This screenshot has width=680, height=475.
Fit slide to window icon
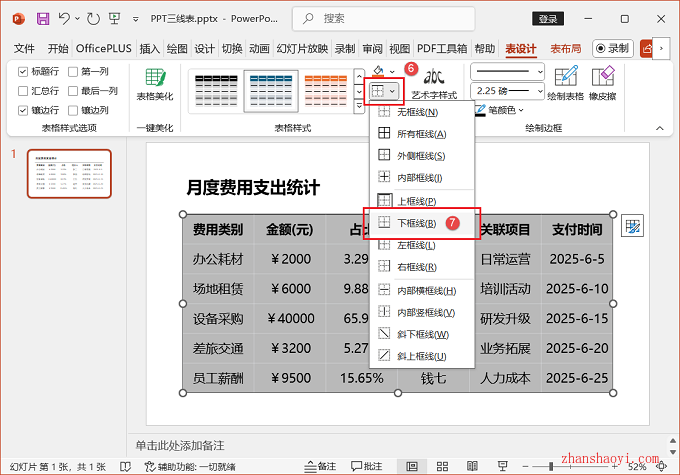coord(661,466)
